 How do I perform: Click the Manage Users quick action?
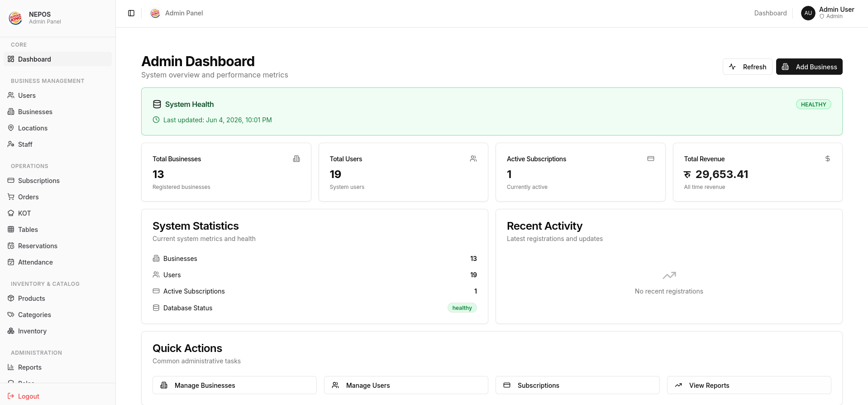(406, 385)
